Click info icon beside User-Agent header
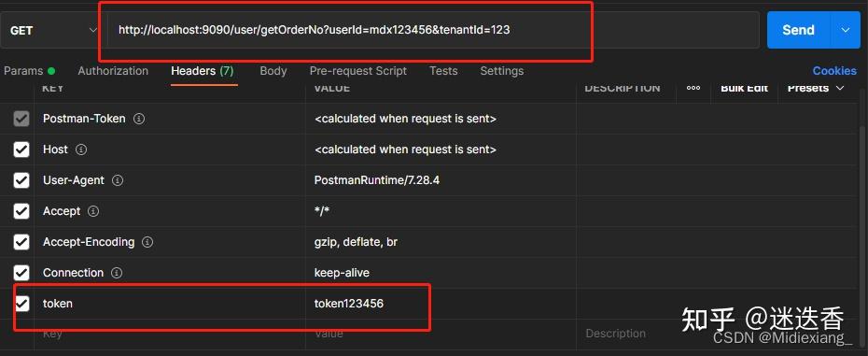 point(118,180)
